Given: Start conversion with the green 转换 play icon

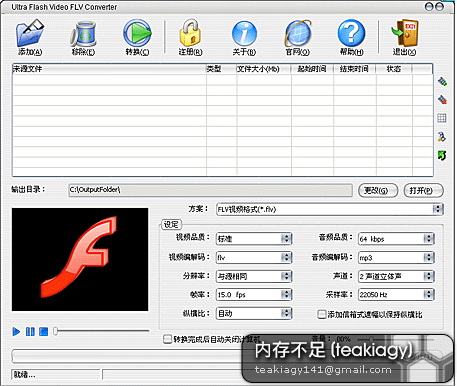Looking at the screenshot, I should point(137,33).
